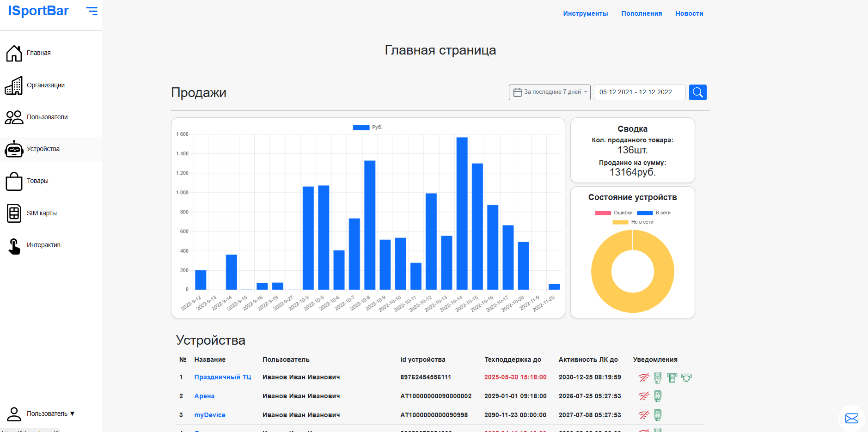Open the Интерактив hand pointer icon
This screenshot has width=868, height=432.
pyautogui.click(x=14, y=246)
